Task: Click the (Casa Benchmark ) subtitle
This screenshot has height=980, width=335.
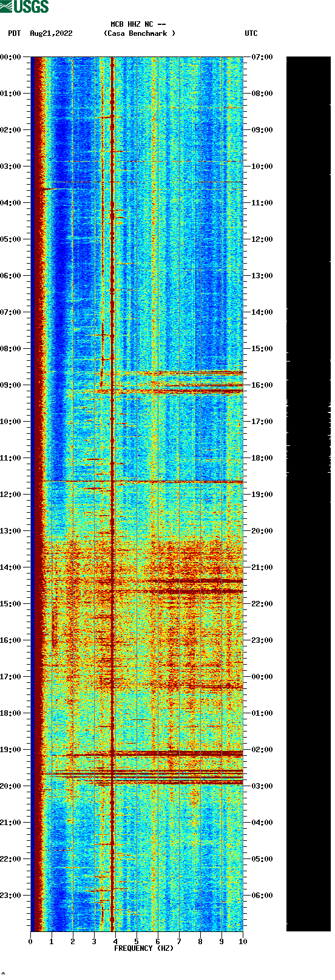Action: [140, 33]
